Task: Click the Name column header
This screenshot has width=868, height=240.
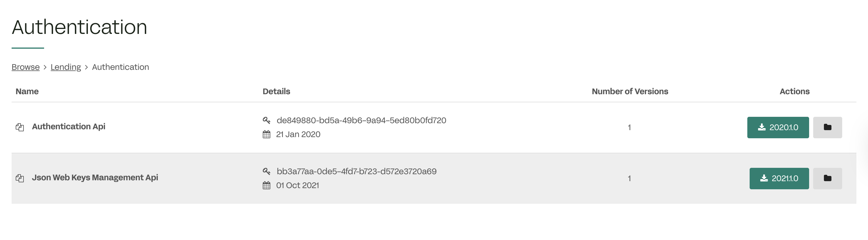Action: tap(27, 91)
